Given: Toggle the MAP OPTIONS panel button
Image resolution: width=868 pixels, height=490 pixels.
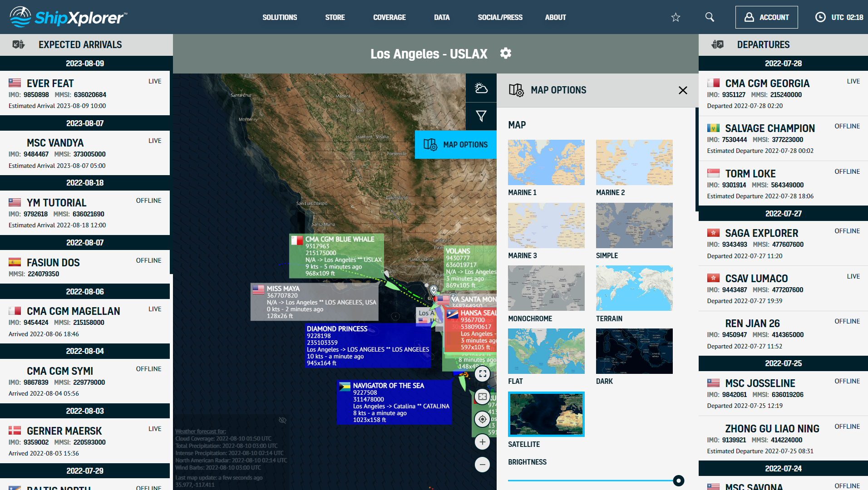Looking at the screenshot, I should click(x=455, y=145).
